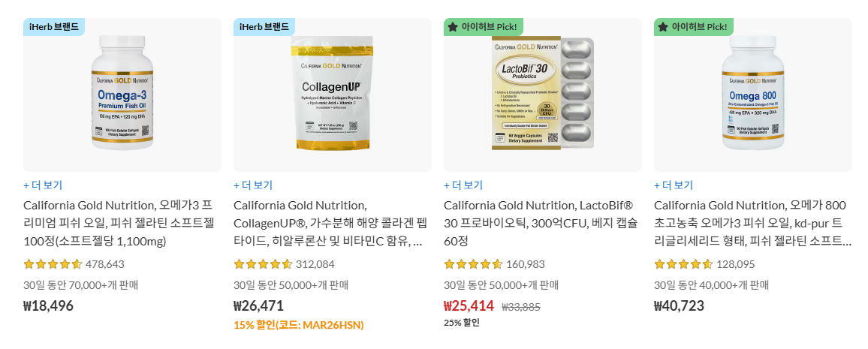The image size is (868, 349).
Task: Click the star rating for the CollagenUP product
Action: (x=263, y=264)
